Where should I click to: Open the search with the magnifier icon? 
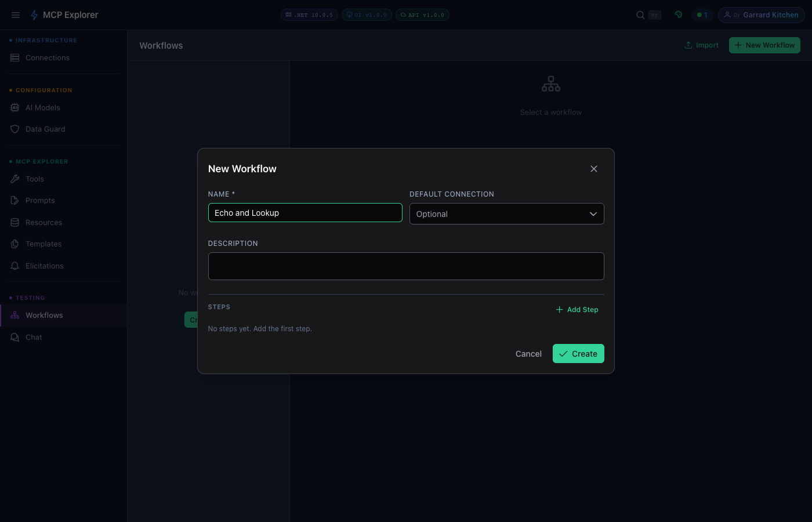640,14
